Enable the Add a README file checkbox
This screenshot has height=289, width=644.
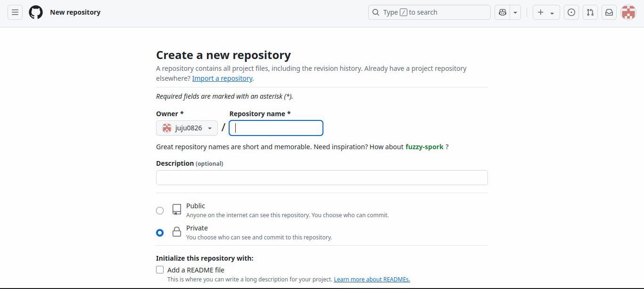click(x=160, y=270)
